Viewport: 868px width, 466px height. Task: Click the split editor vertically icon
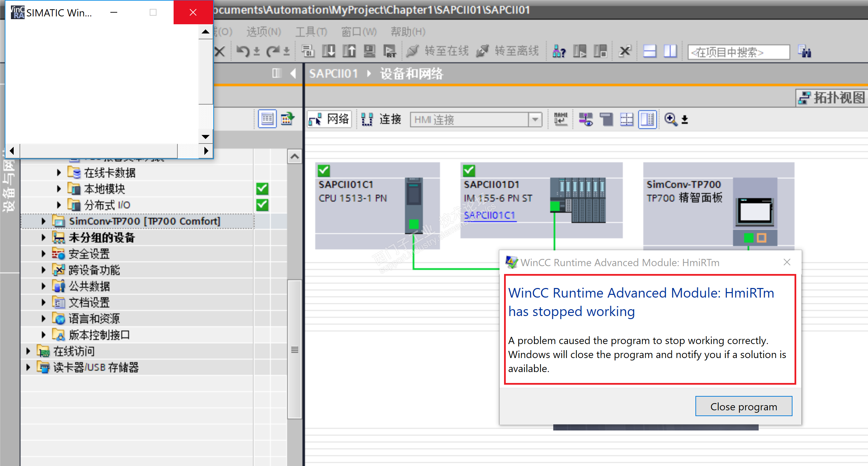(670, 52)
